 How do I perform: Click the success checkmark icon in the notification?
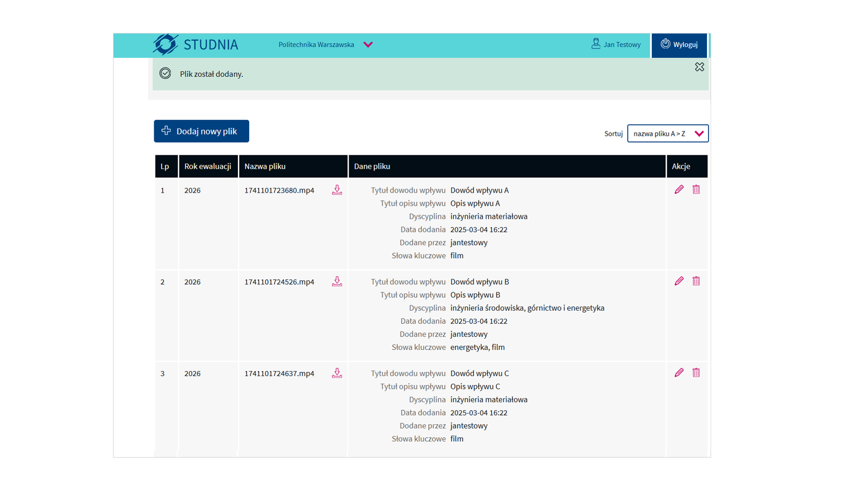click(x=165, y=73)
